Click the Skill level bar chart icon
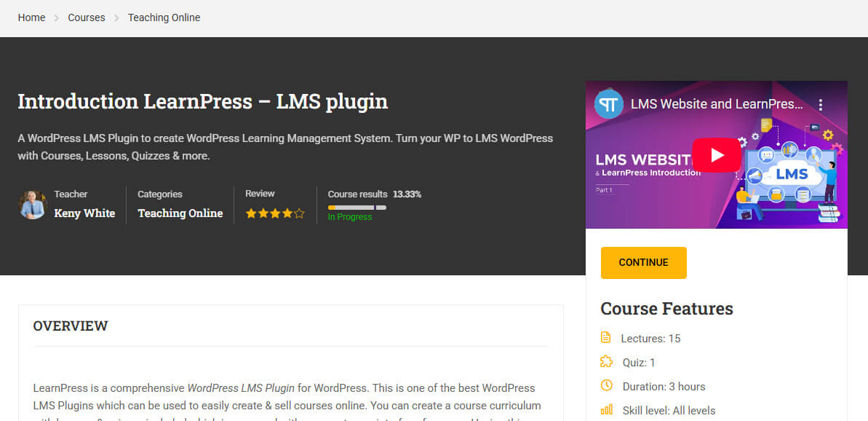Screen dimensions: 868x421 point(607,410)
